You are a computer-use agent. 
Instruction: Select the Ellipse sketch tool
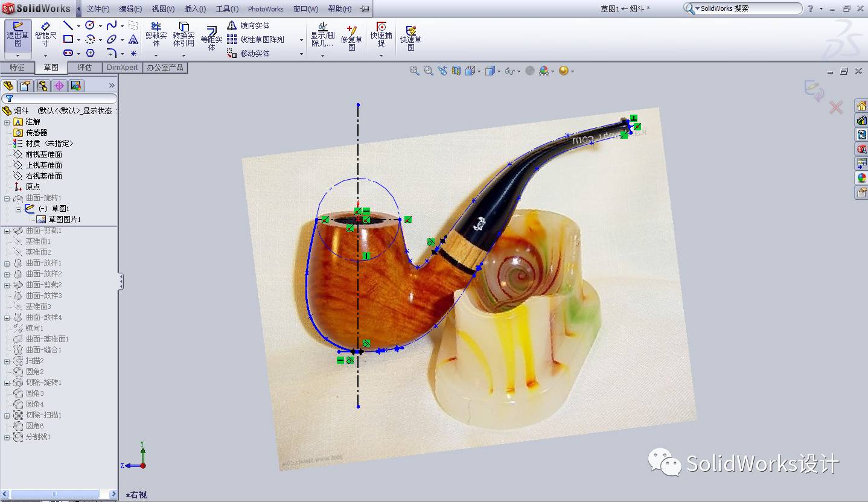pos(112,39)
